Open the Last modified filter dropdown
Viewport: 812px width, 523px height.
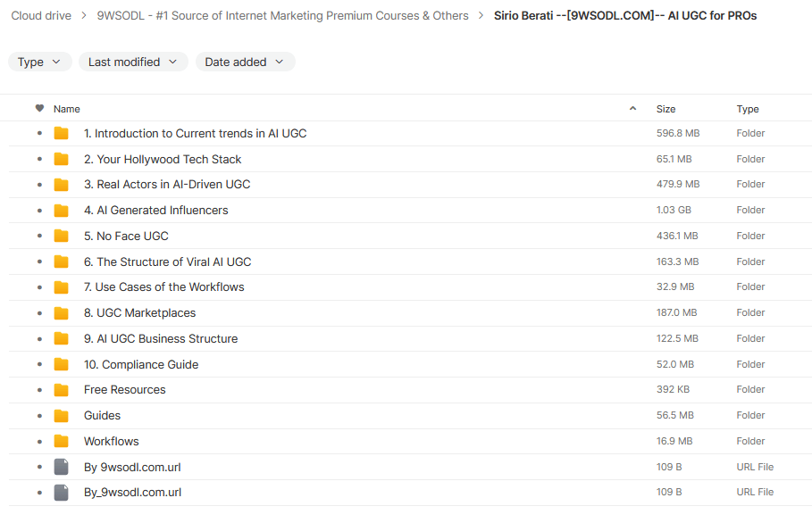click(x=133, y=62)
